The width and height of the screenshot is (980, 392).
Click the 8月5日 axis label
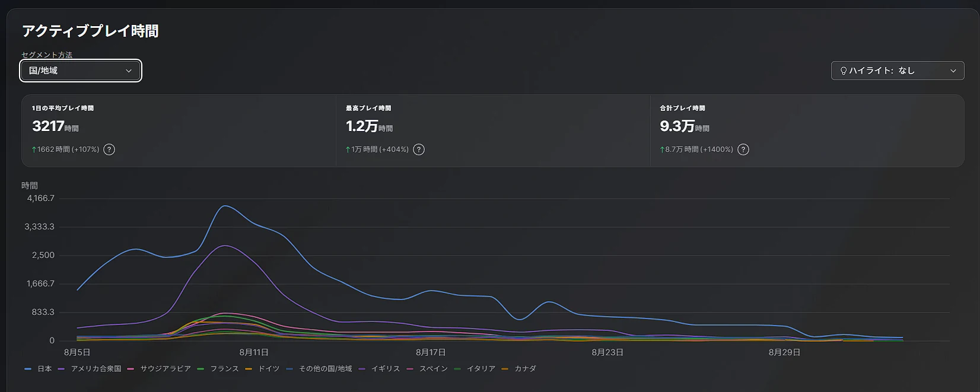pos(77,352)
